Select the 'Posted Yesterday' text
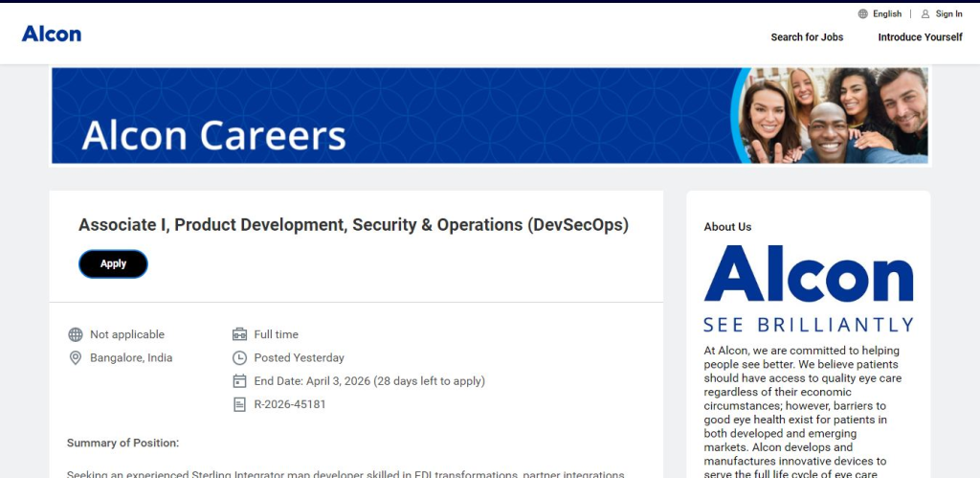 click(x=299, y=358)
